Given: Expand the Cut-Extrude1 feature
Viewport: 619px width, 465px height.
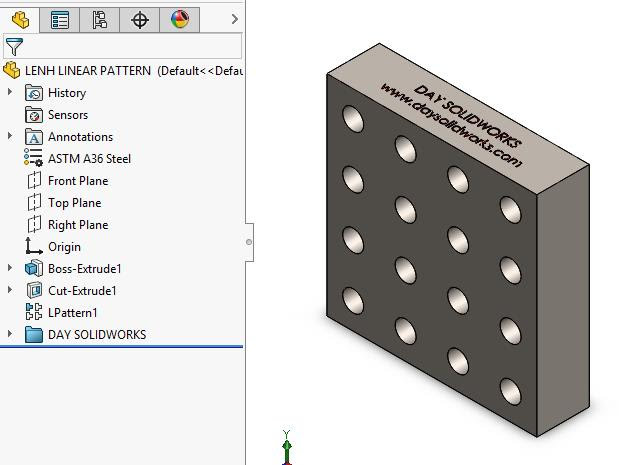Looking at the screenshot, I should (10, 290).
